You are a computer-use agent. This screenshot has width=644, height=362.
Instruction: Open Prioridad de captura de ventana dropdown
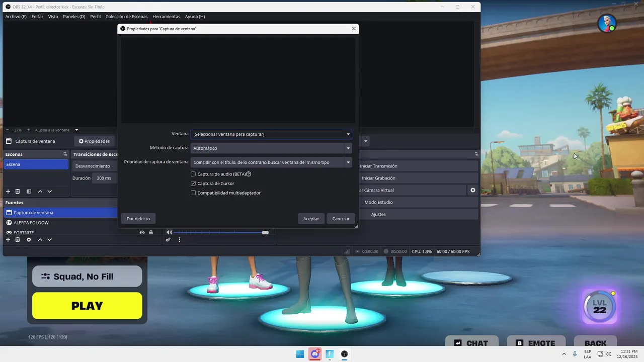tap(271, 162)
